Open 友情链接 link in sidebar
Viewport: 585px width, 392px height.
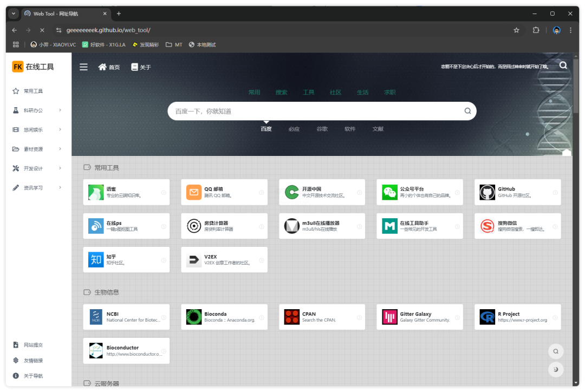(x=33, y=361)
